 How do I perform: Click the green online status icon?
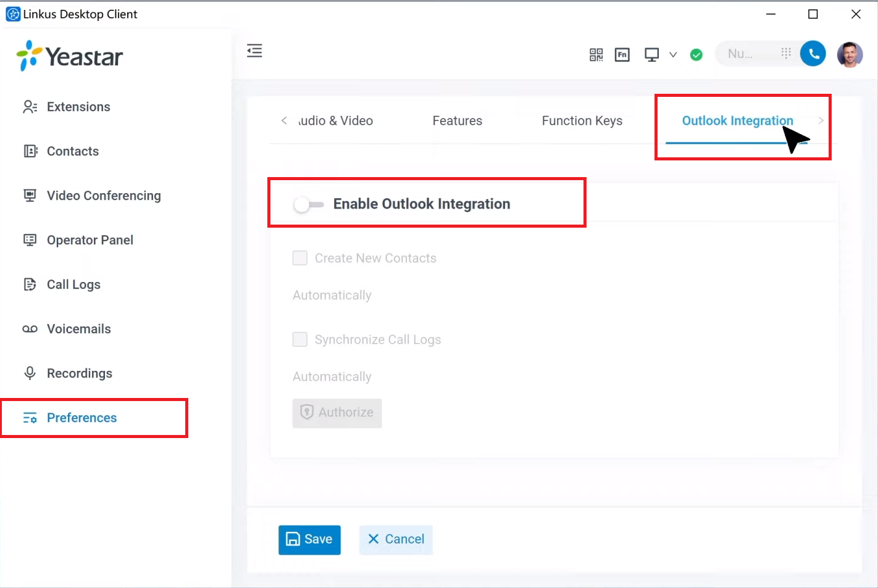point(696,54)
